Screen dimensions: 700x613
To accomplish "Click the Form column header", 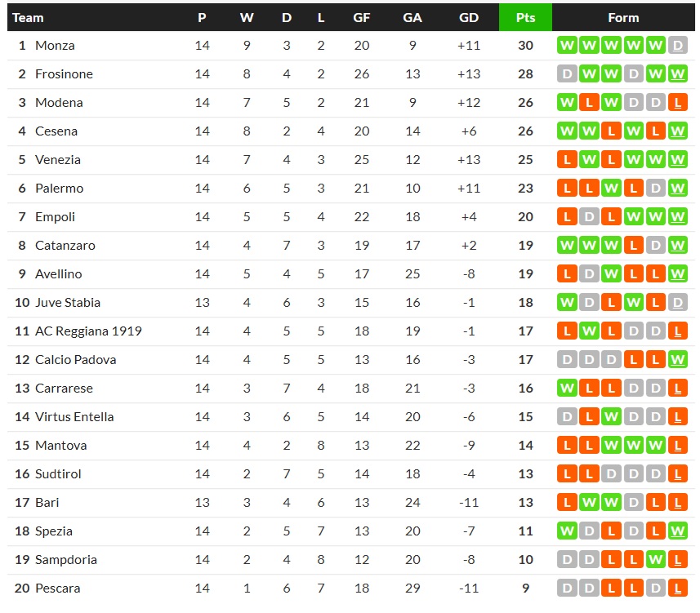I will pyautogui.click(x=623, y=18).
